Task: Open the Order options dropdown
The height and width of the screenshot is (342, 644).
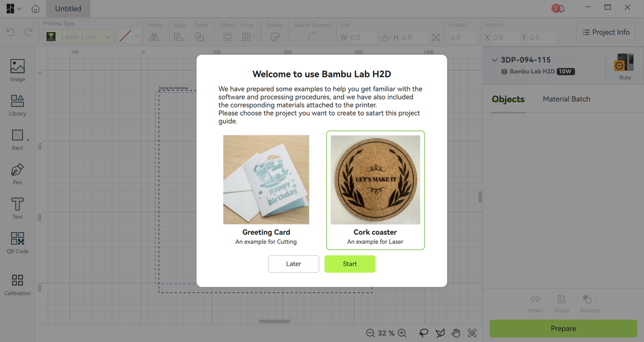Action: coord(201,37)
